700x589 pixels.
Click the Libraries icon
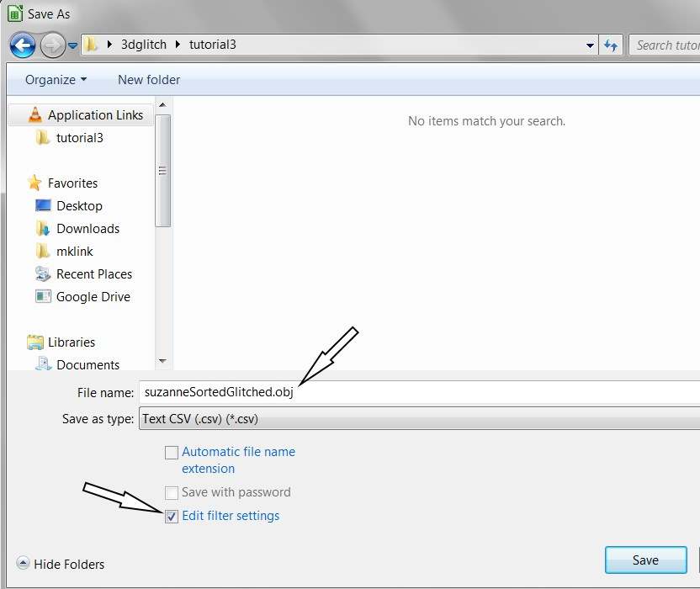[x=35, y=342]
